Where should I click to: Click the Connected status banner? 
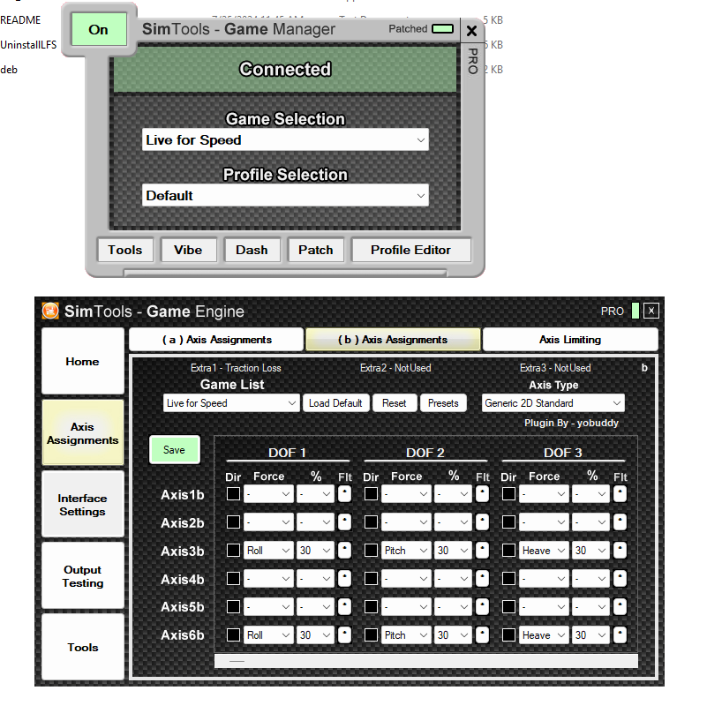pos(285,69)
